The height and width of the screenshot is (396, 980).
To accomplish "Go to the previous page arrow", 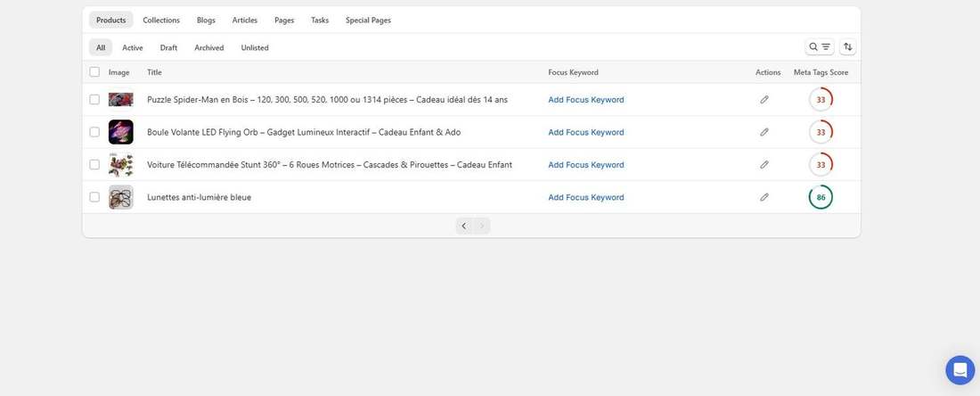I will coord(464,226).
